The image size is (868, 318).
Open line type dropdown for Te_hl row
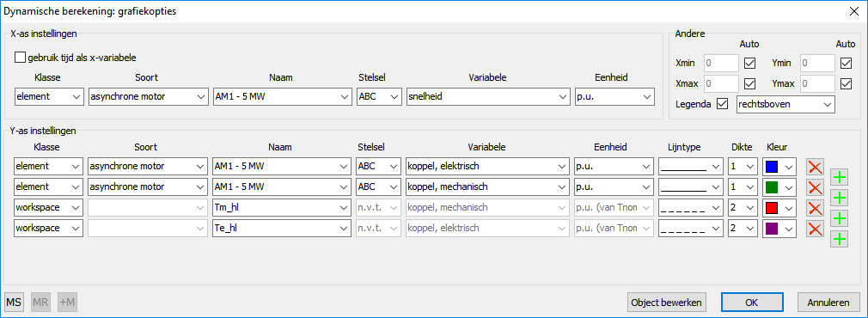pyautogui.click(x=691, y=228)
